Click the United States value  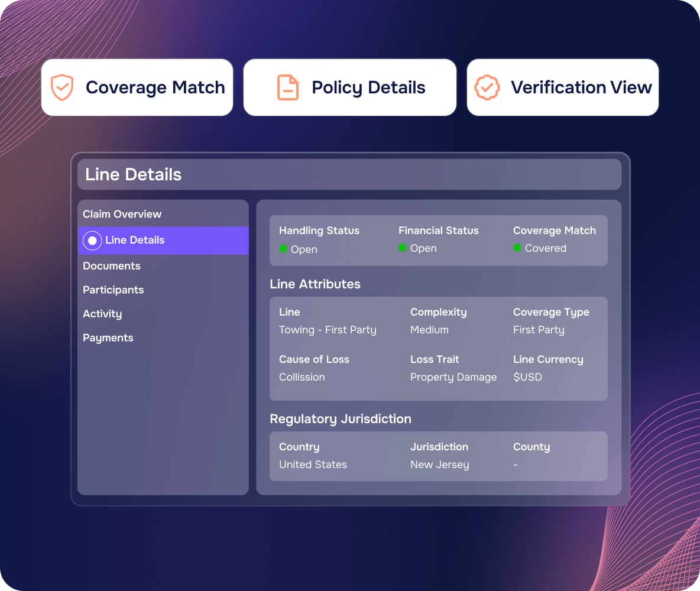pos(313,465)
